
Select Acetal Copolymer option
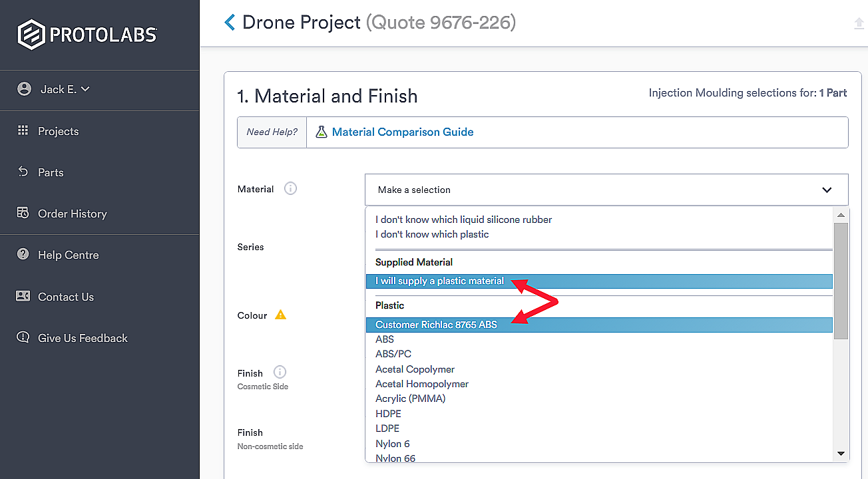click(415, 369)
